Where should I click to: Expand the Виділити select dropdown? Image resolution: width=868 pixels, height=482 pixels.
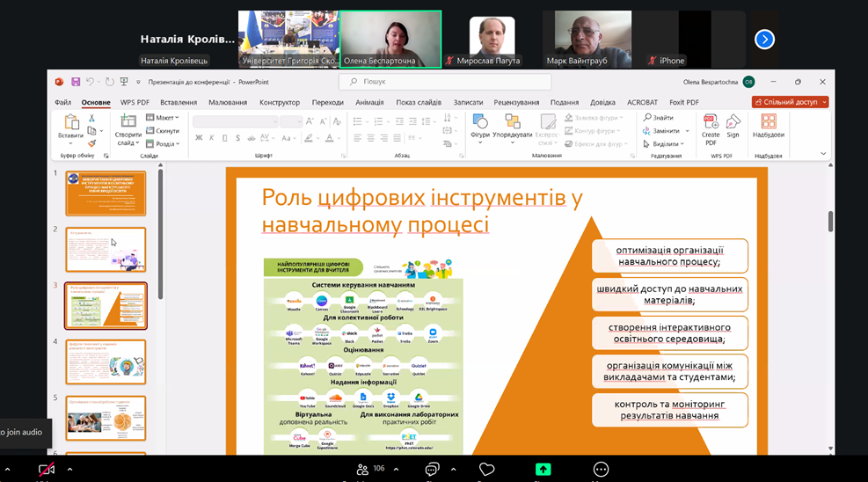coord(667,143)
